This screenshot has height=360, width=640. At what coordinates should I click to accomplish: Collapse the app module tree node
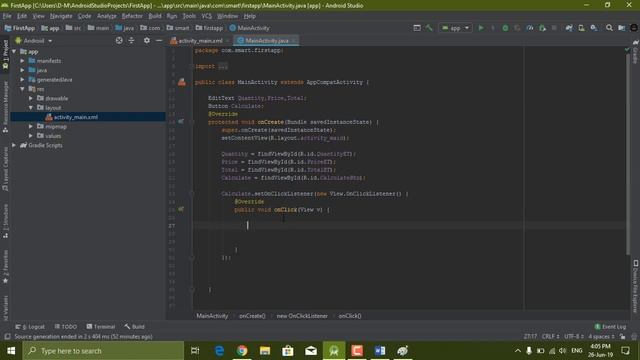click(14, 51)
